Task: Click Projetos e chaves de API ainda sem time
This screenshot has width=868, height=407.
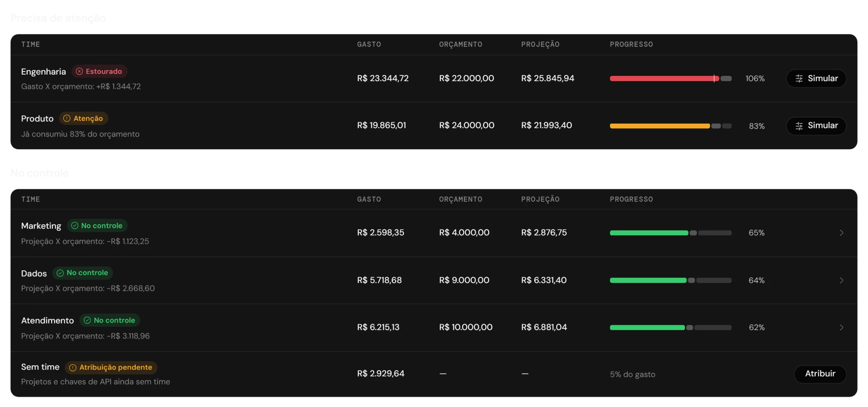Action: pos(95,382)
